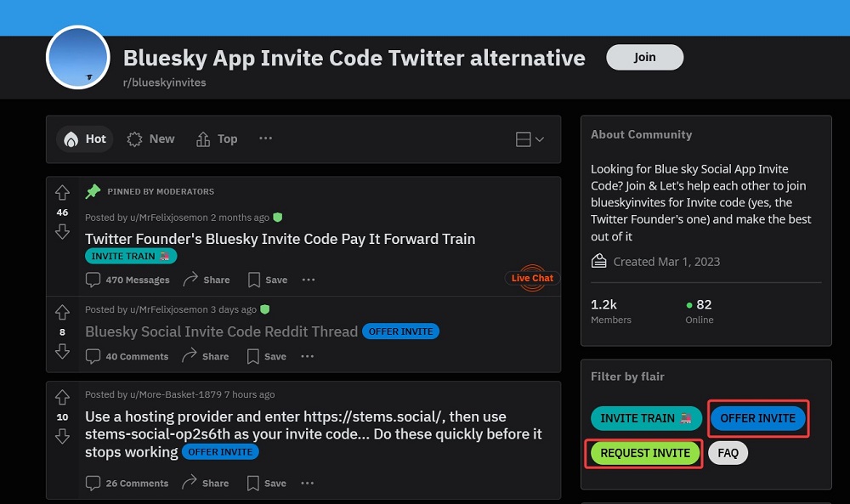Viewport: 850px width, 504px height.
Task: Sort posts by Hot
Action: [x=85, y=139]
